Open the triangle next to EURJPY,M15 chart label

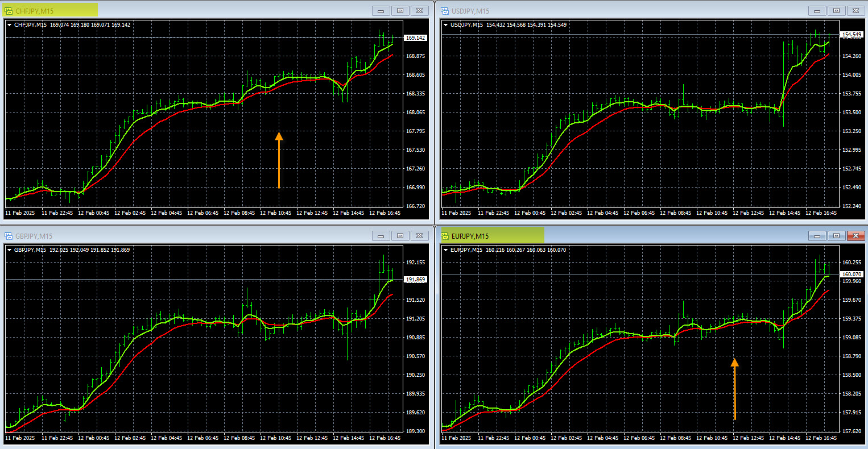[446, 250]
